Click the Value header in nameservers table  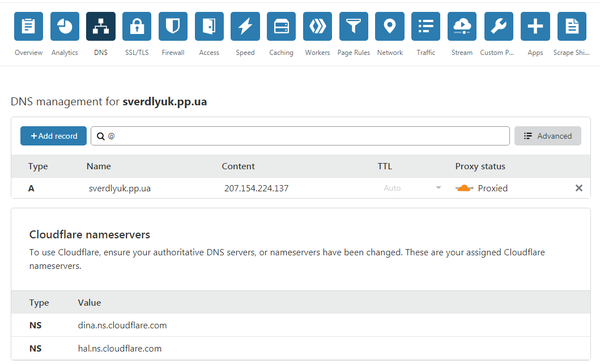[x=90, y=302]
